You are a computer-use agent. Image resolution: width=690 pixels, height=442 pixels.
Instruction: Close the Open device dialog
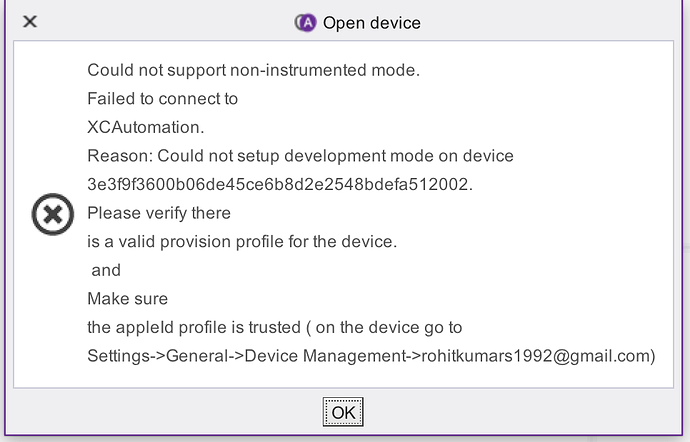(x=30, y=21)
